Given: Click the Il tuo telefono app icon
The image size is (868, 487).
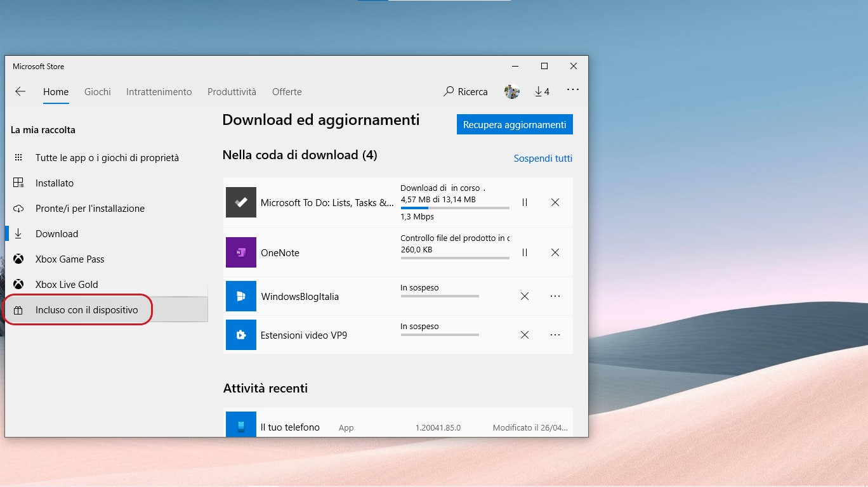Looking at the screenshot, I should click(x=241, y=424).
